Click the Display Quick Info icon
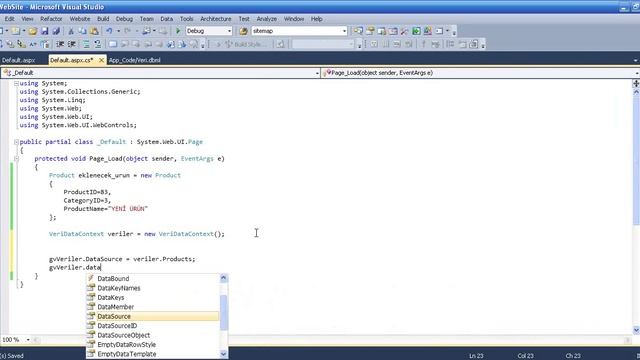The image size is (640, 360). [22, 44]
